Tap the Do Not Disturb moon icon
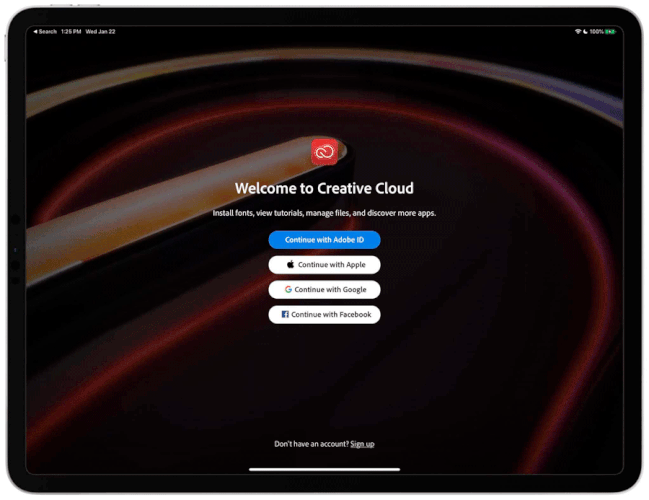Screen dimensions: 649x500 pos(585,31)
